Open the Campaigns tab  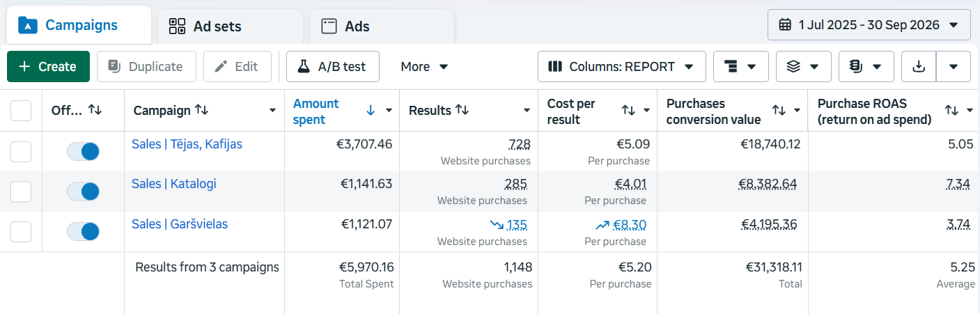pos(79,26)
